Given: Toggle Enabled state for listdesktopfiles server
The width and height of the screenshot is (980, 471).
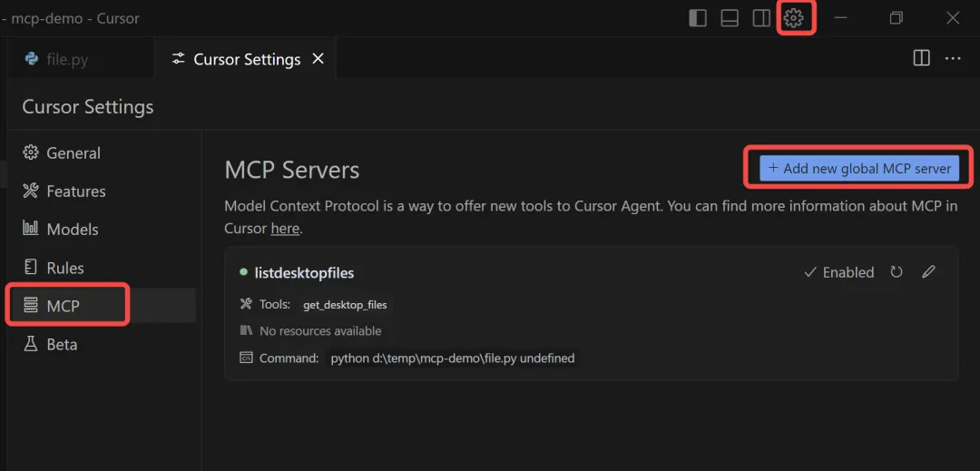Looking at the screenshot, I should pos(838,272).
